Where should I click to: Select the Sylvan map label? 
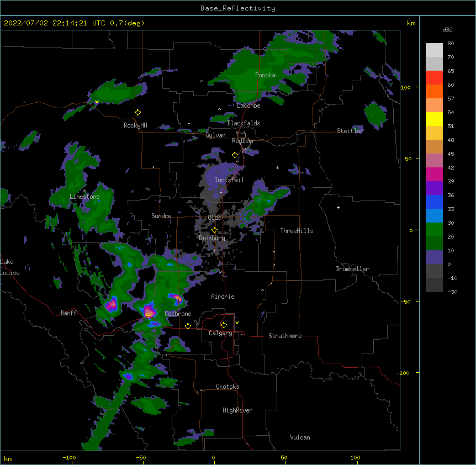(x=215, y=135)
